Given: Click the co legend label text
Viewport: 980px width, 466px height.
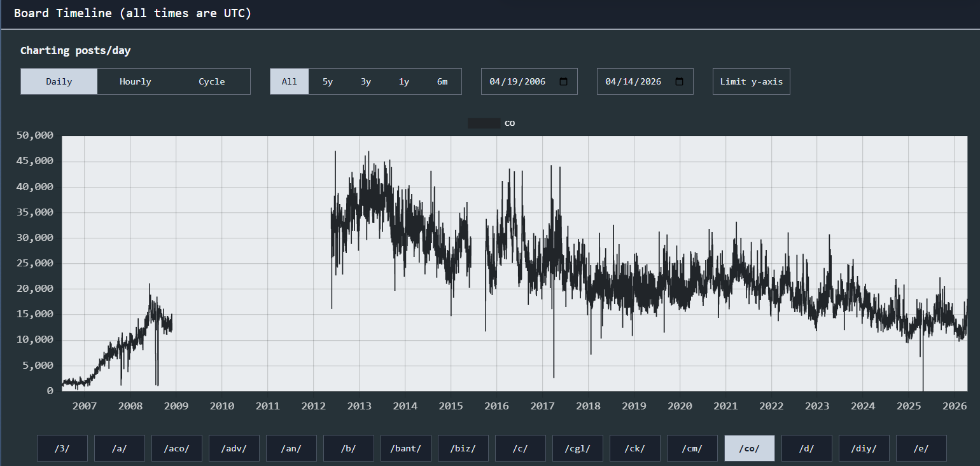Looking at the screenshot, I should point(510,123).
